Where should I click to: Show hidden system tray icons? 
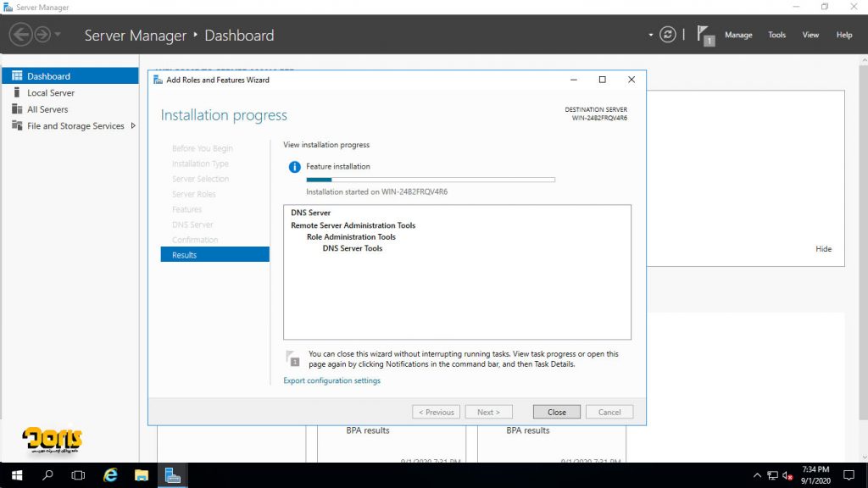(757, 475)
